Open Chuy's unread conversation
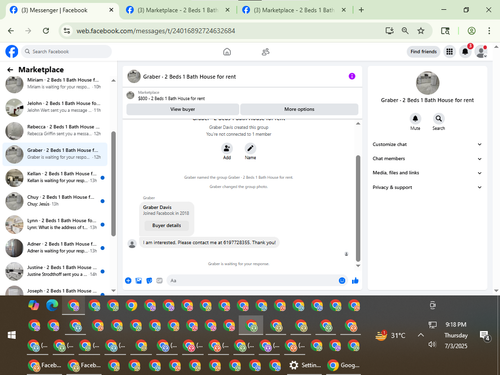500x375 pixels. [55, 201]
